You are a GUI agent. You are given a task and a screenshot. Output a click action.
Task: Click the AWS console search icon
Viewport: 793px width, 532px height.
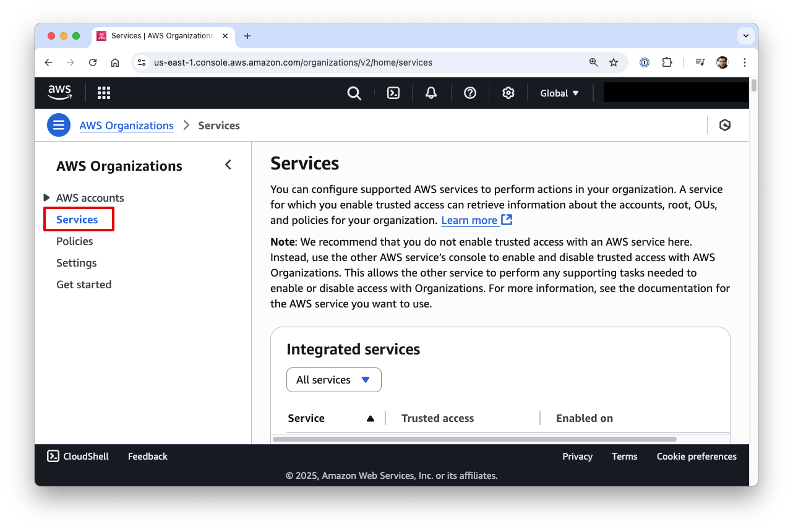click(x=354, y=93)
